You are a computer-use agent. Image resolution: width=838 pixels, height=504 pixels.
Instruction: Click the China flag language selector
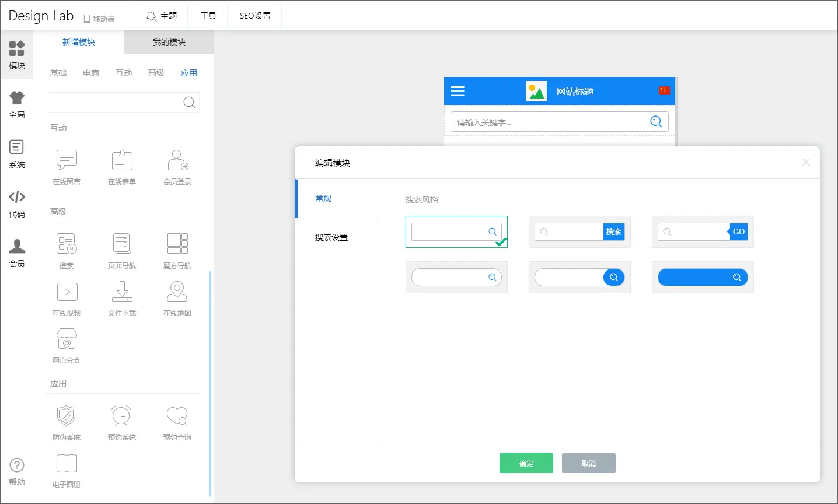click(664, 90)
